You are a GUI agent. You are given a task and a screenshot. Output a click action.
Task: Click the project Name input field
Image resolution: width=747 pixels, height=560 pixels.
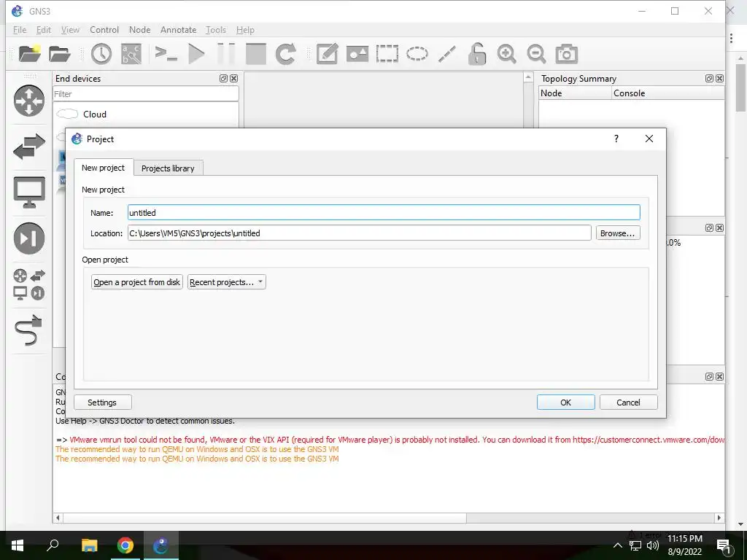[384, 212]
